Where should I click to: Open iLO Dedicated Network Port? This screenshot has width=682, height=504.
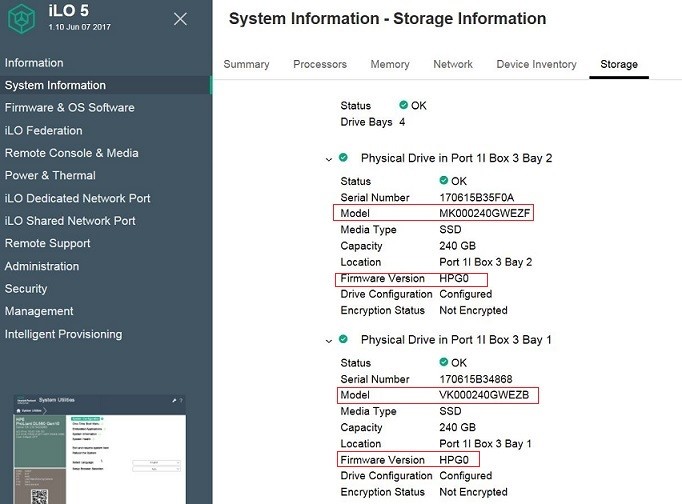click(77, 198)
